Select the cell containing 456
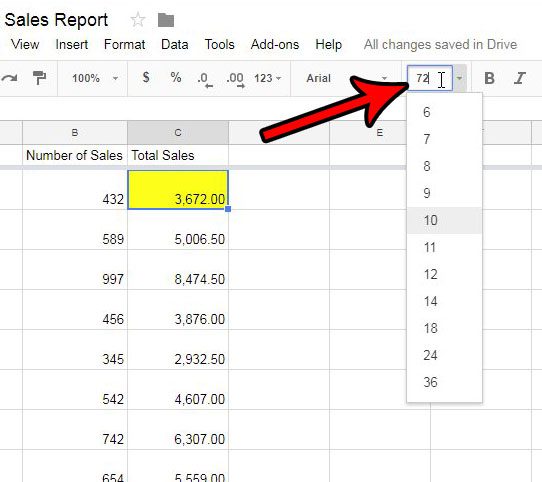Viewport: 542px width, 482px height. coord(75,309)
